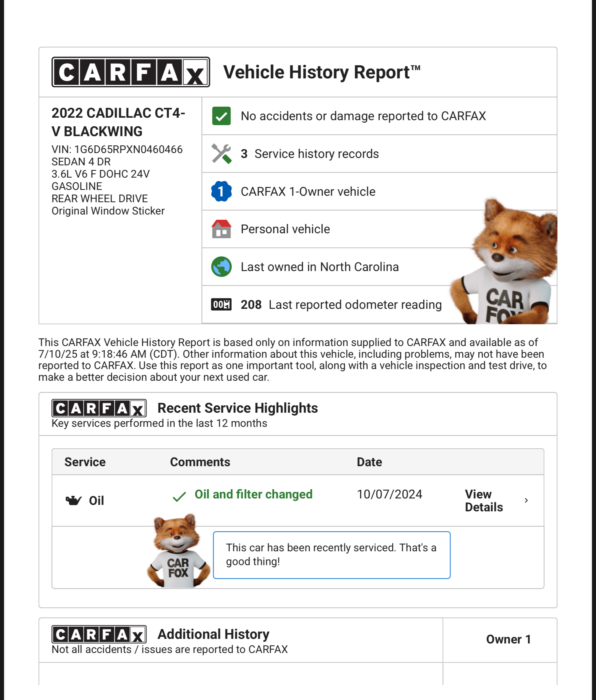The height and width of the screenshot is (700, 596).
Task: Click the CARFAX logo in the report header
Action: tap(131, 72)
